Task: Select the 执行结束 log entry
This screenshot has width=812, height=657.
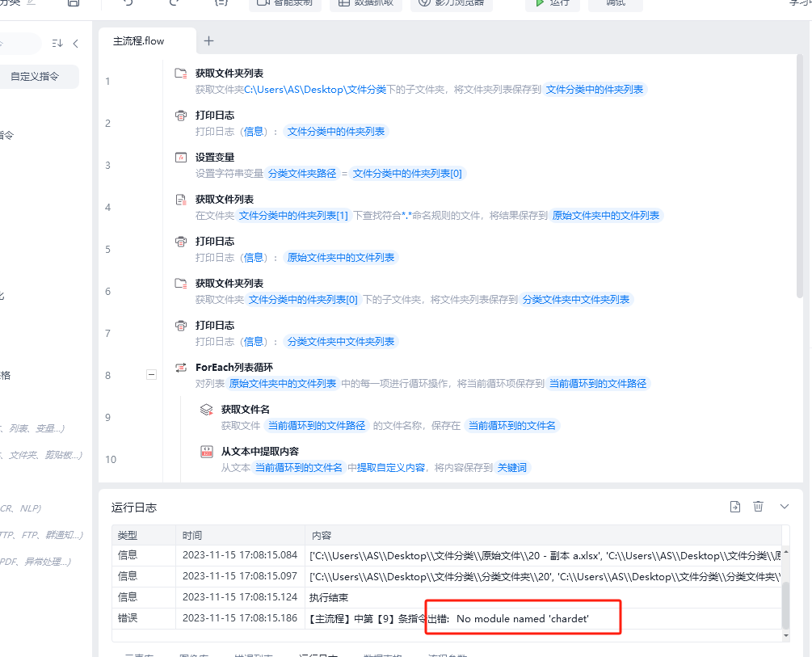Action: (x=446, y=597)
